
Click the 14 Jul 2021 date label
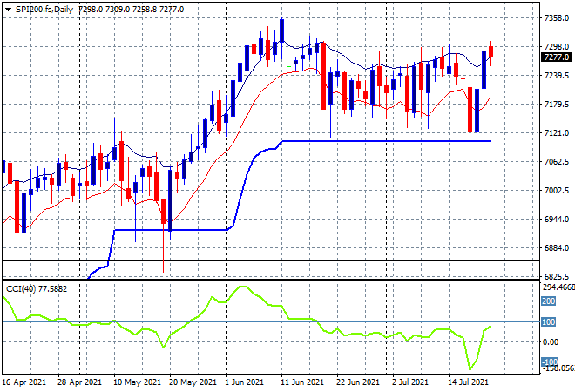pos(469,382)
